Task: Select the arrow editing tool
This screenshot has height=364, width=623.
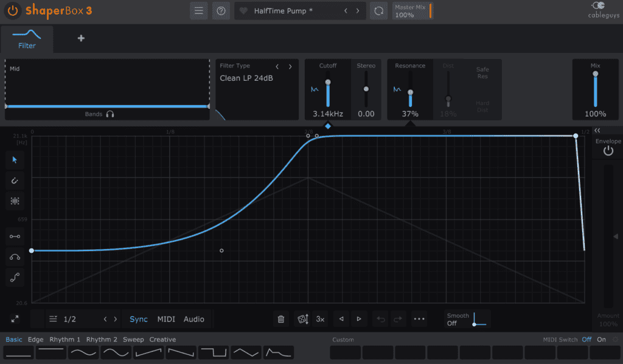Action: tap(15, 160)
